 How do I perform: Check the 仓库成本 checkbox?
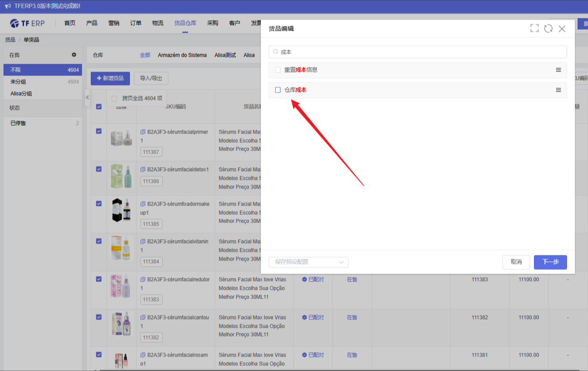[x=278, y=90]
